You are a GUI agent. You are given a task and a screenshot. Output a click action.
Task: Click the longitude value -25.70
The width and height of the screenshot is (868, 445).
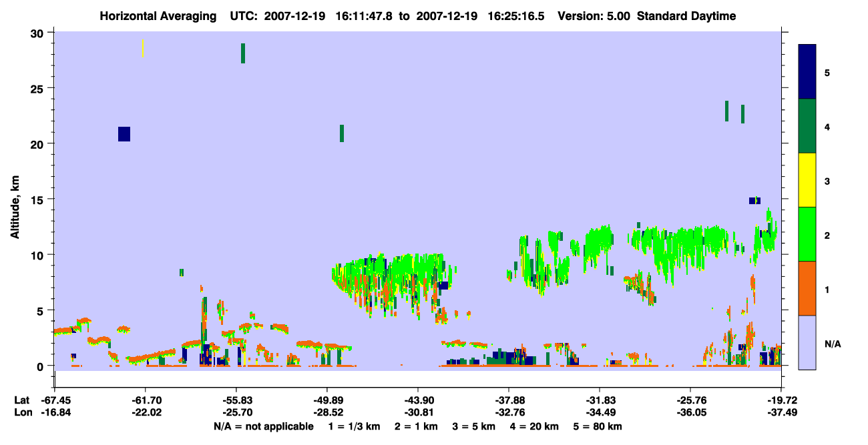(236, 413)
